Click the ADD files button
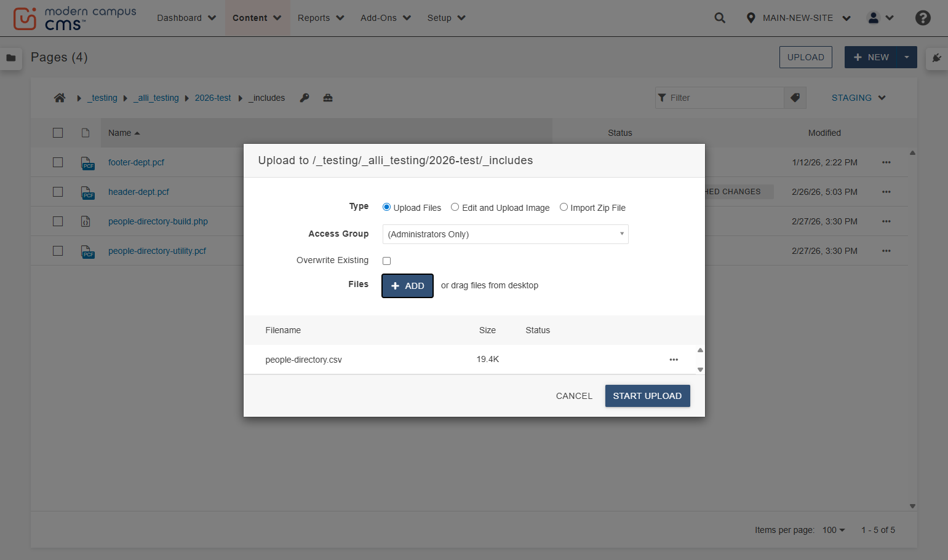This screenshot has height=560, width=948. pyautogui.click(x=407, y=286)
